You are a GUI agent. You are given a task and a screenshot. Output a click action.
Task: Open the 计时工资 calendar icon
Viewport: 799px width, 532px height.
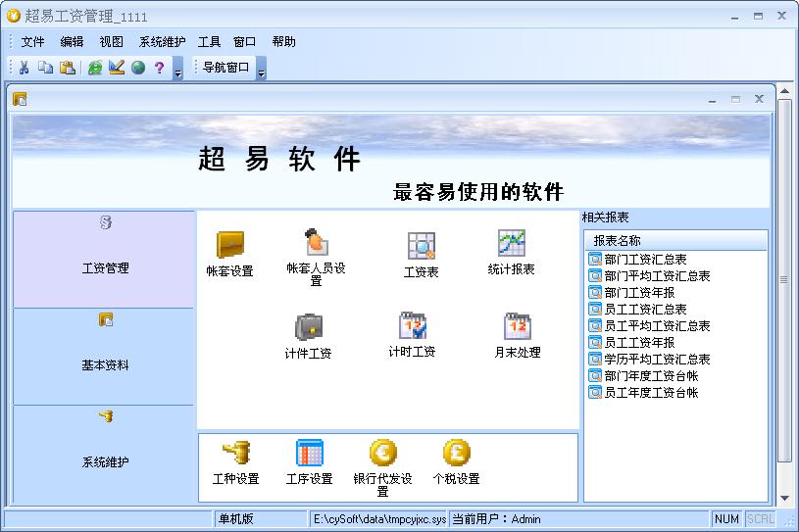coord(412,334)
